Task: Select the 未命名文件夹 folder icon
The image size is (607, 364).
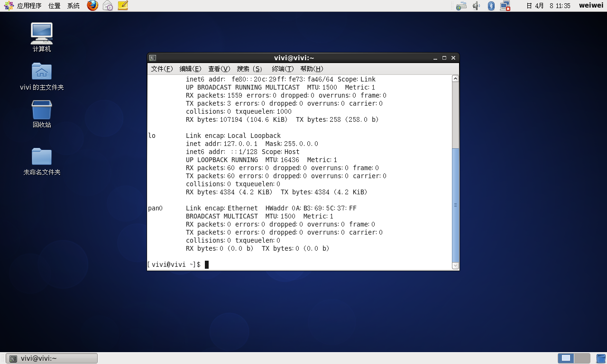Action: point(42,161)
